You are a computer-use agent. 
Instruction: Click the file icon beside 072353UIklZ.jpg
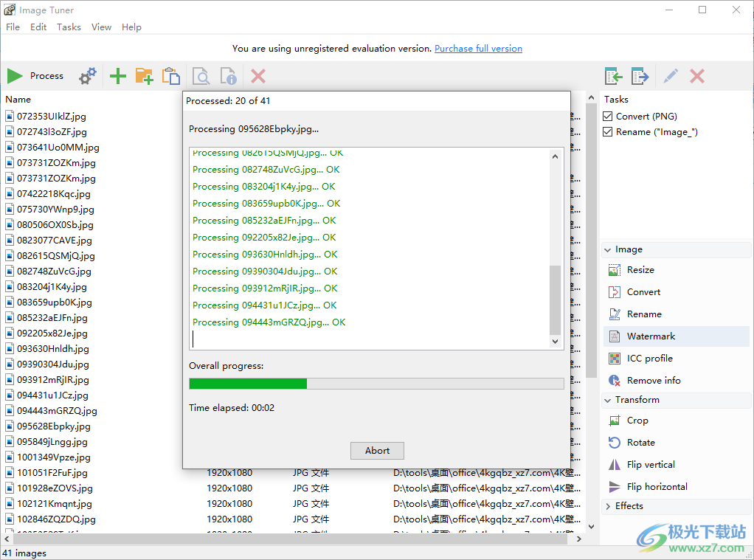(x=10, y=117)
